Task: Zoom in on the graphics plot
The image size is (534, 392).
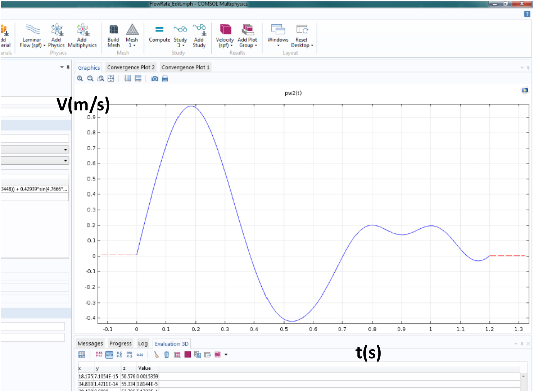Action: [x=80, y=79]
